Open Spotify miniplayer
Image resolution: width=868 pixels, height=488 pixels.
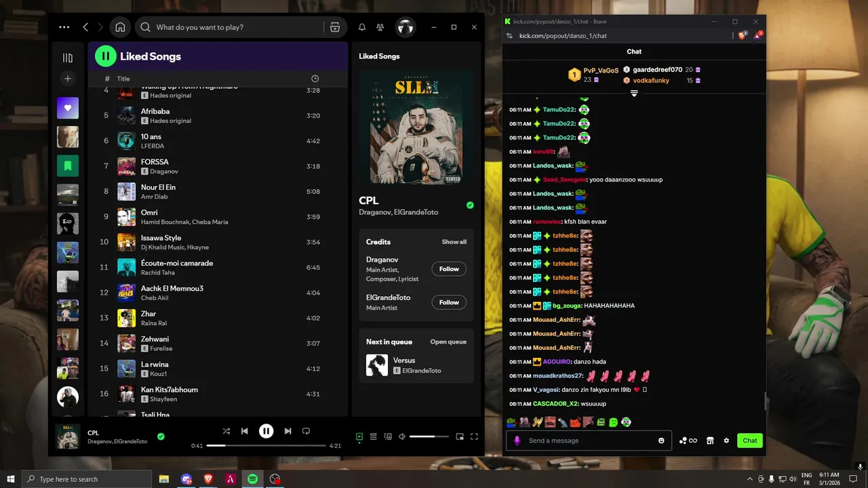click(460, 436)
